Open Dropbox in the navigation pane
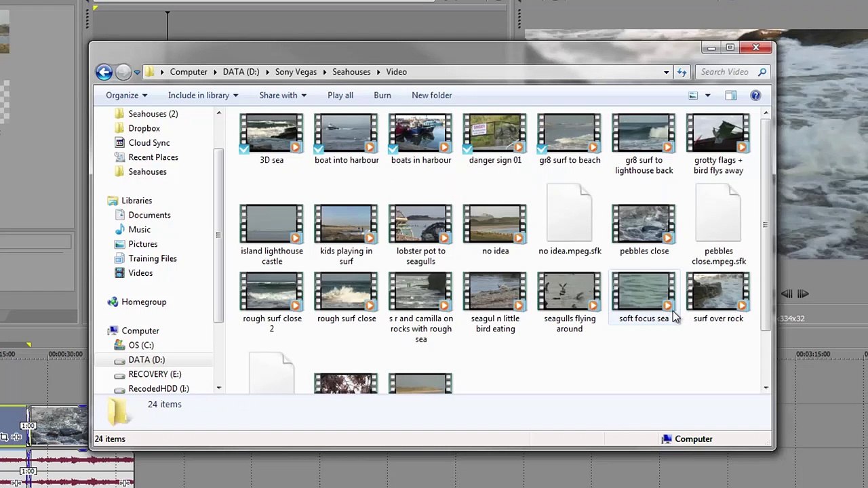Image resolution: width=868 pixels, height=488 pixels. pyautogui.click(x=144, y=128)
